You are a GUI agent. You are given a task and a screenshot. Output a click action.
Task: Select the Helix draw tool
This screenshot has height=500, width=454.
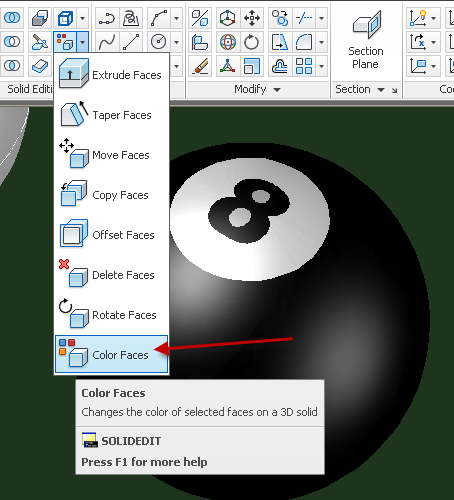click(x=131, y=17)
